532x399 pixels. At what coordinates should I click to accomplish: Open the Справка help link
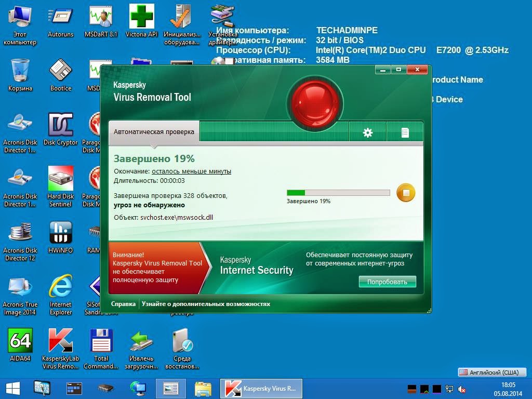(x=123, y=304)
